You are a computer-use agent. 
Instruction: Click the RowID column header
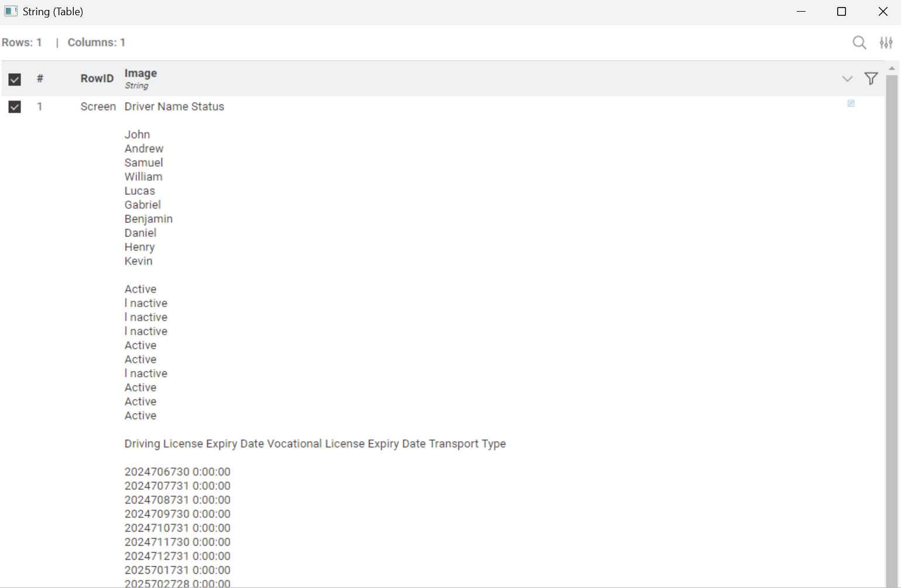(97, 78)
